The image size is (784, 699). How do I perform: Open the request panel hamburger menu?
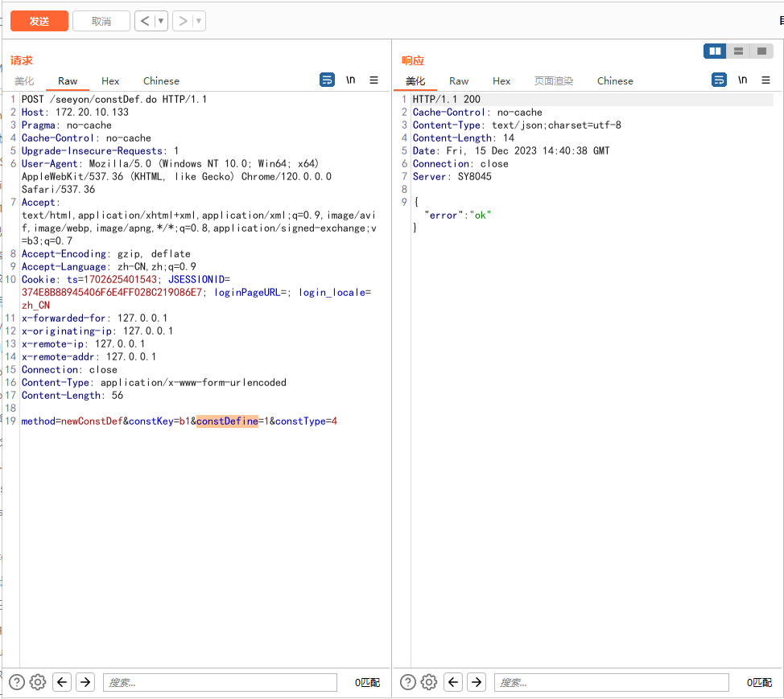tap(373, 80)
